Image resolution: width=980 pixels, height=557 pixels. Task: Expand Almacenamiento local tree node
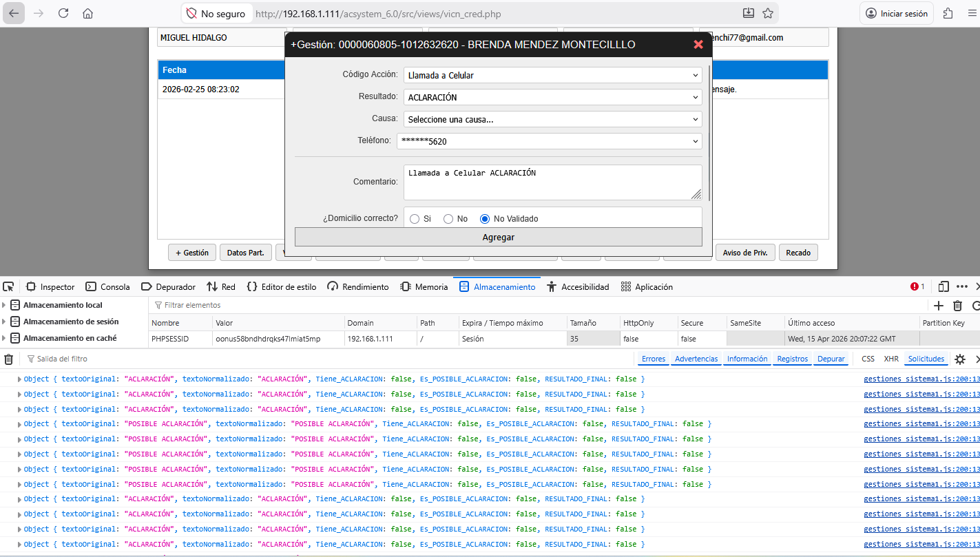4,305
